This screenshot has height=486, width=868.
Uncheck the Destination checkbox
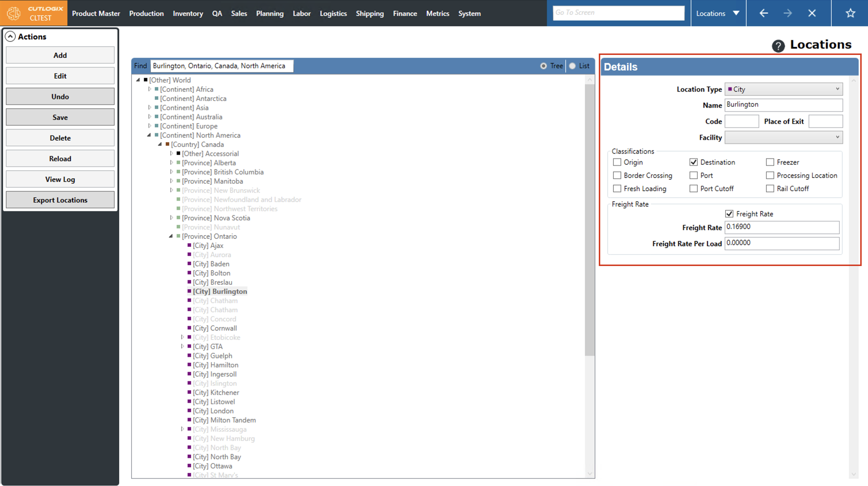coord(693,162)
